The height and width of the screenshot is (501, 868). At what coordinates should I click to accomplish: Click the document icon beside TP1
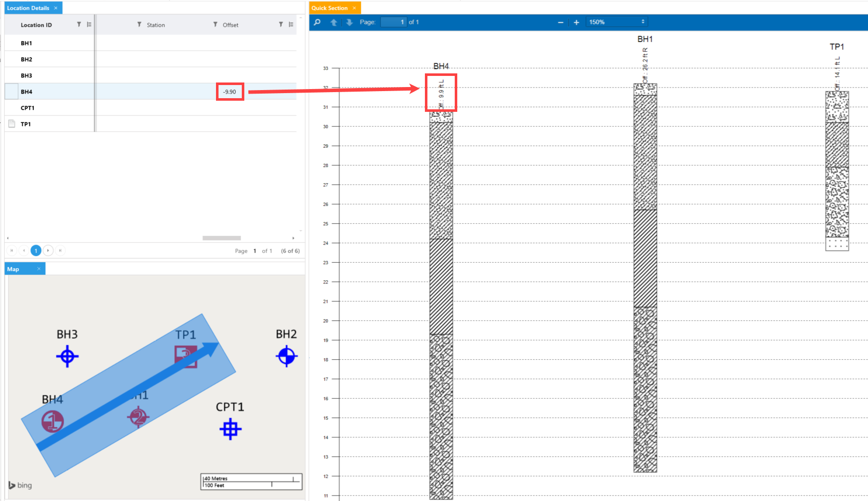click(x=12, y=123)
